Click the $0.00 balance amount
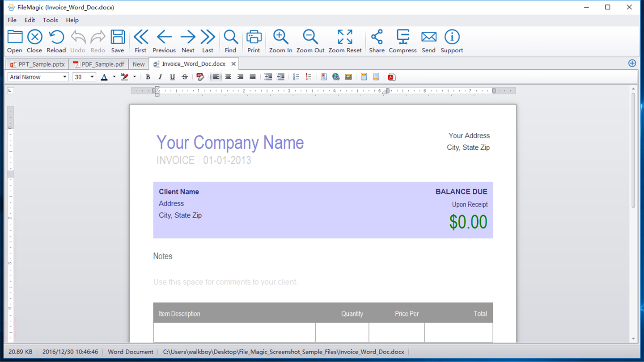This screenshot has height=362, width=644. pos(468,222)
